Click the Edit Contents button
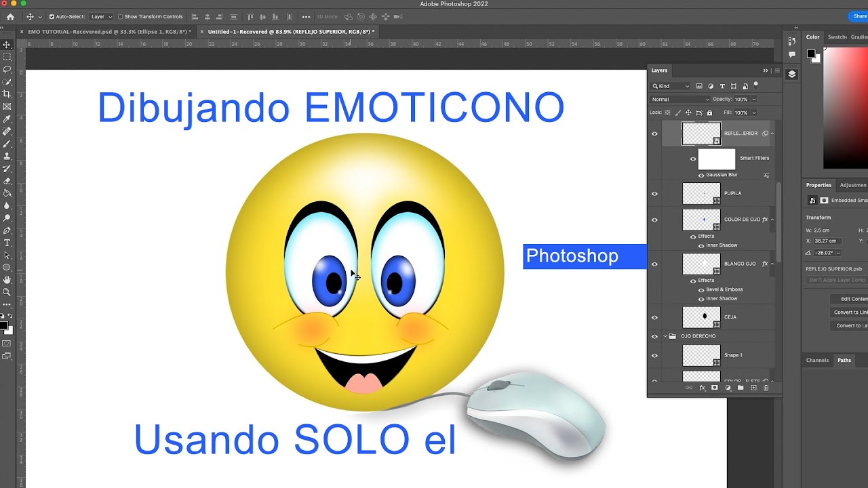Image resolution: width=868 pixels, height=488 pixels. point(849,299)
